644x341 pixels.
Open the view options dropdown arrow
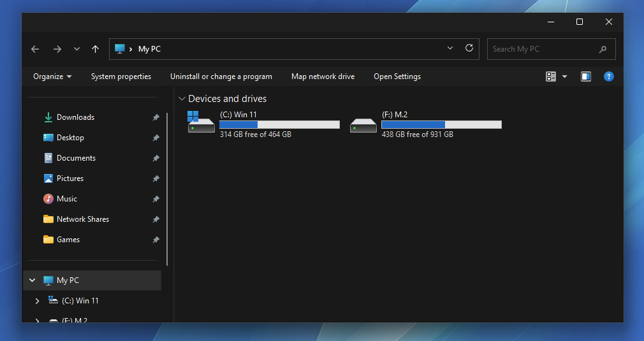[x=564, y=76]
